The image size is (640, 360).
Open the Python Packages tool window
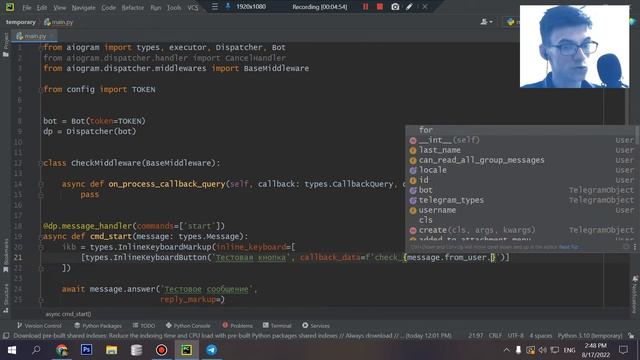pos(98,326)
